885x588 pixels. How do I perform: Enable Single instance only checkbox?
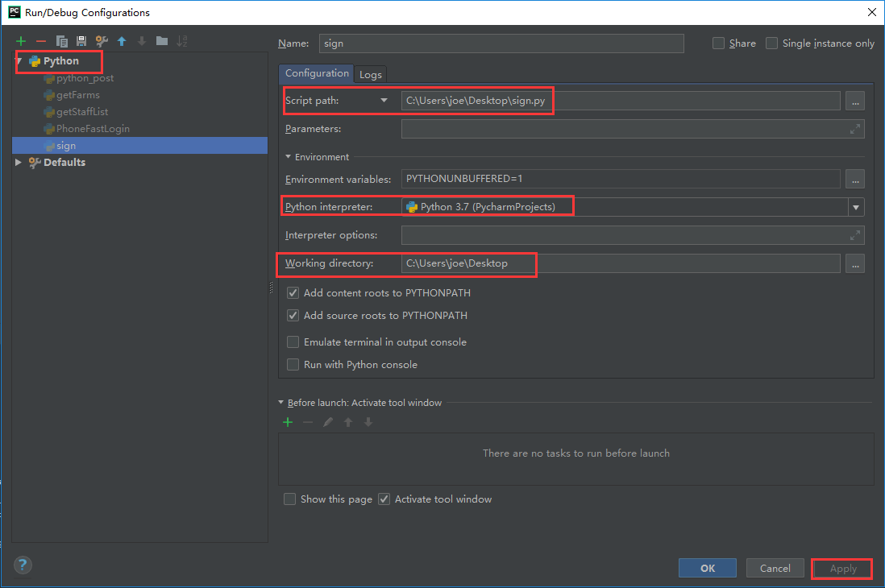tap(771, 43)
